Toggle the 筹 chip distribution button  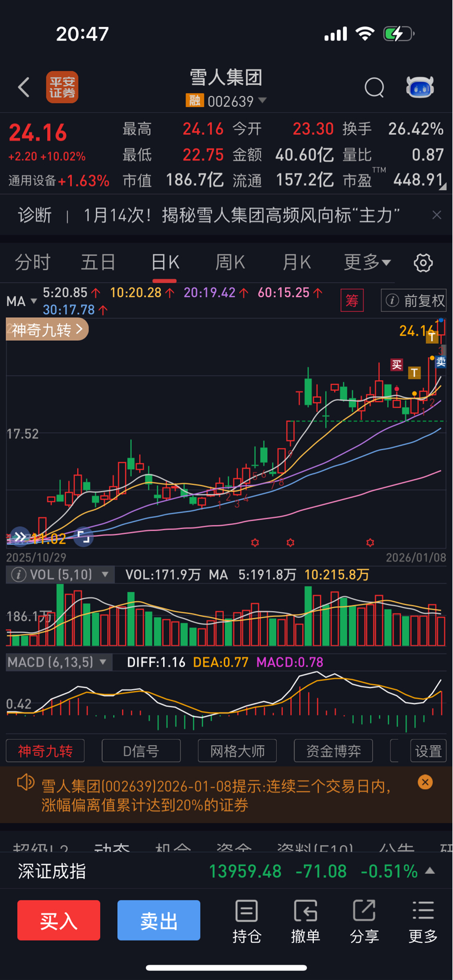[352, 301]
